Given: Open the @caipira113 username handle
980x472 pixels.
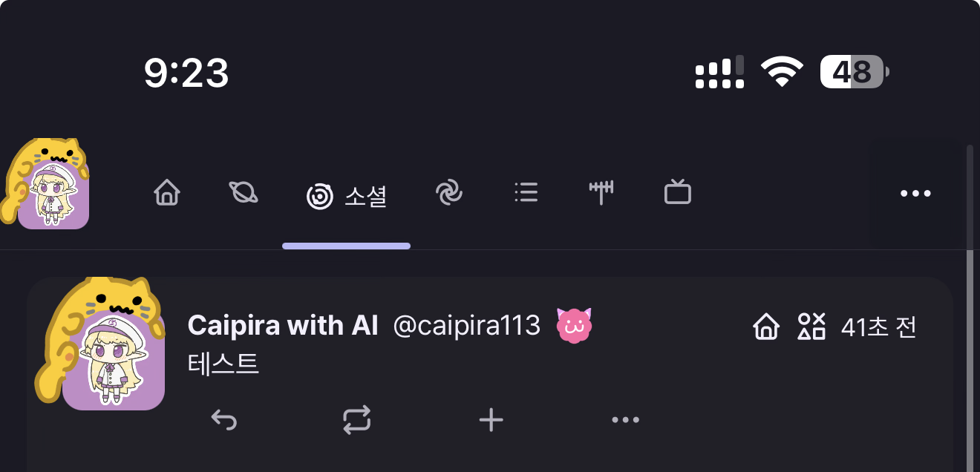Looking at the screenshot, I should pyautogui.click(x=466, y=326).
